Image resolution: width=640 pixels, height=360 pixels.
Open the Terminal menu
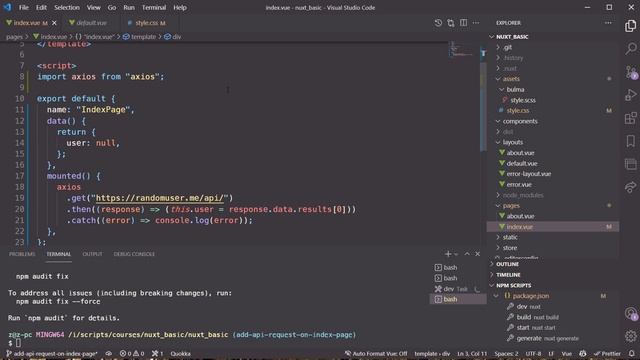[x=154, y=7]
